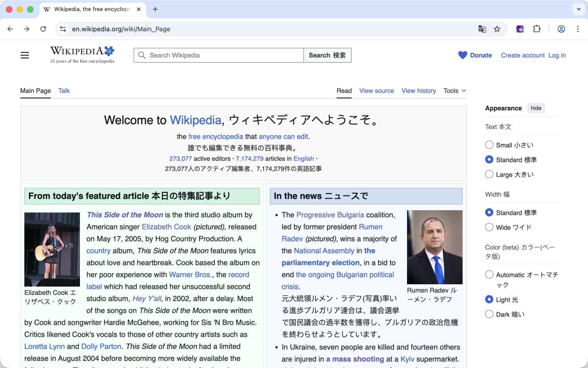Hide the Appearance panel
588x368 pixels.
[x=536, y=108]
